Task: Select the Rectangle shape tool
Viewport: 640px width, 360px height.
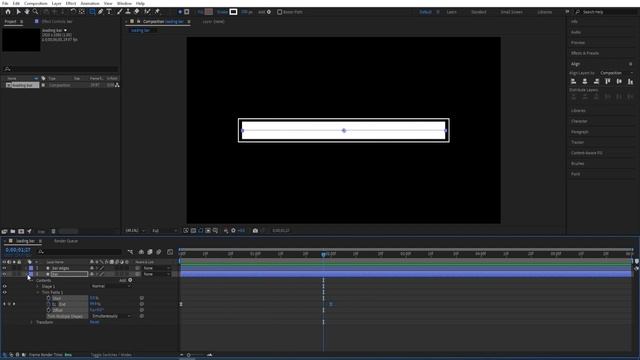Action: coord(93,12)
